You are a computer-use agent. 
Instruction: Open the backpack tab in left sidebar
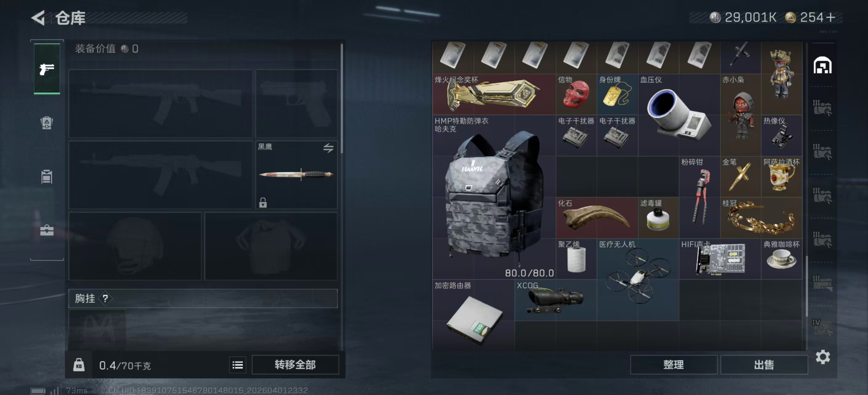click(47, 123)
